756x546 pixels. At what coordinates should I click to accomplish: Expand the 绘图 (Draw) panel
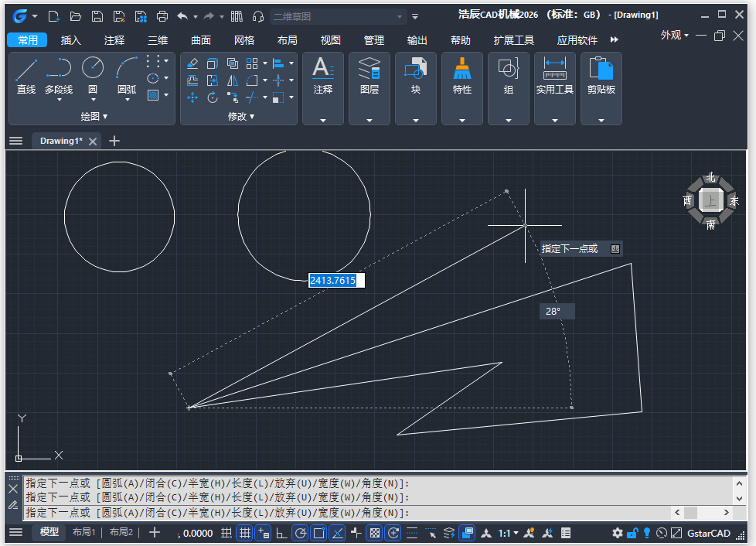(x=94, y=116)
